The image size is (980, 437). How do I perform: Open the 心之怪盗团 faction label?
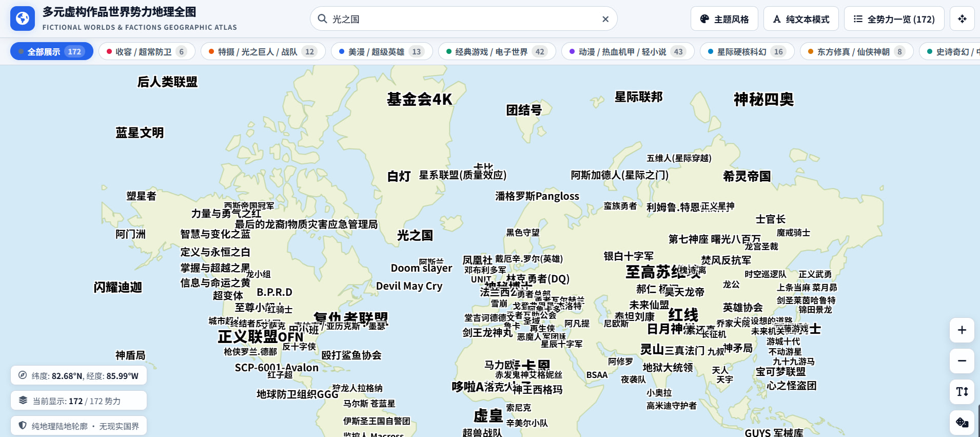click(792, 386)
